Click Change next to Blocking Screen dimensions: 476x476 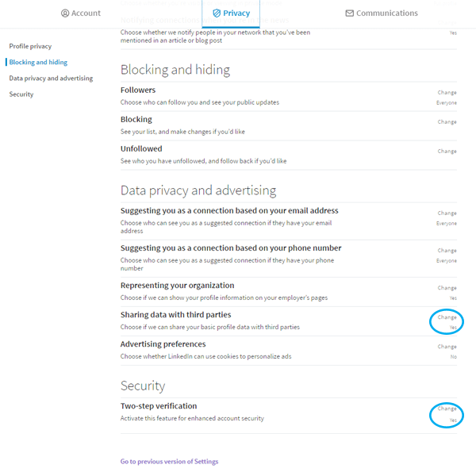tap(447, 121)
